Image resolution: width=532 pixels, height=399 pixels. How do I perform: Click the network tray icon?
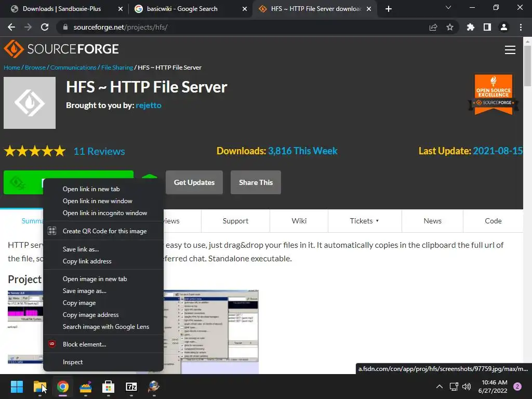click(454, 387)
